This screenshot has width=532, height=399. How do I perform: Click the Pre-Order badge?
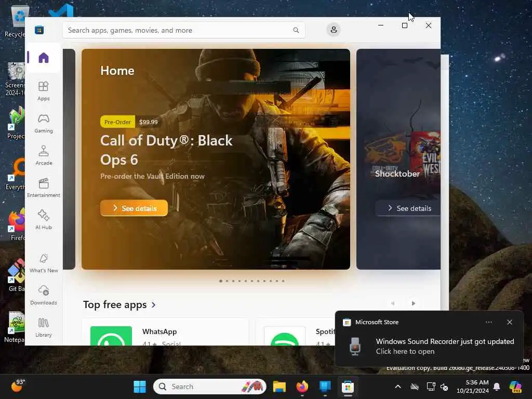(x=117, y=122)
